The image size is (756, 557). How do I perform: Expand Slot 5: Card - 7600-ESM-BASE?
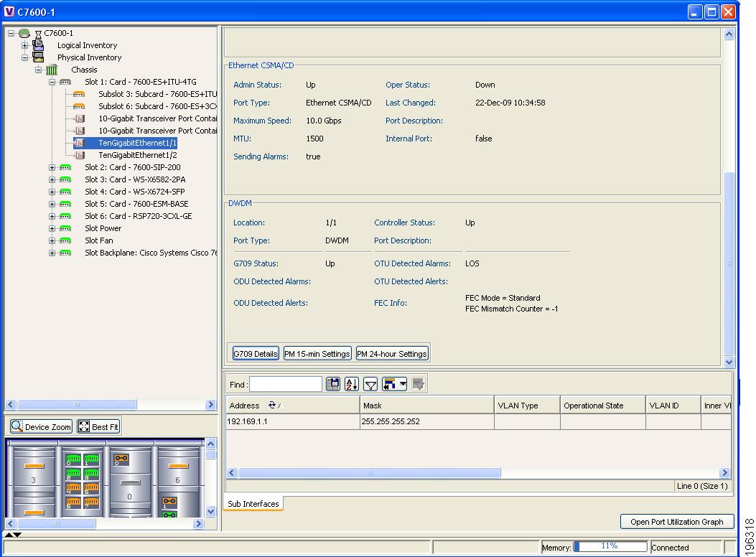coord(52,204)
